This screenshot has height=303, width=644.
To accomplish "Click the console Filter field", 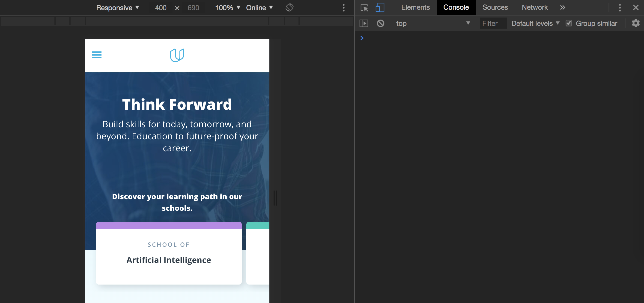I will click(x=493, y=24).
